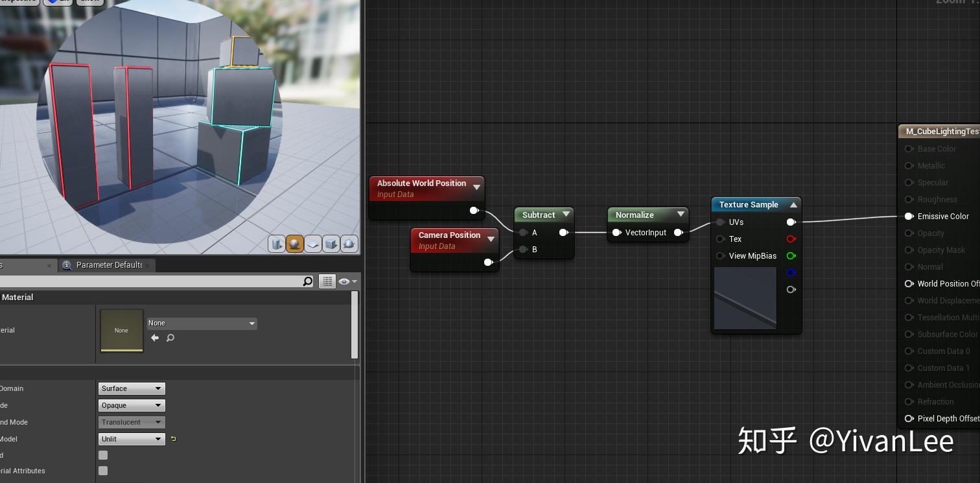
Task: Click input pin A on Subtract node
Action: 523,233
